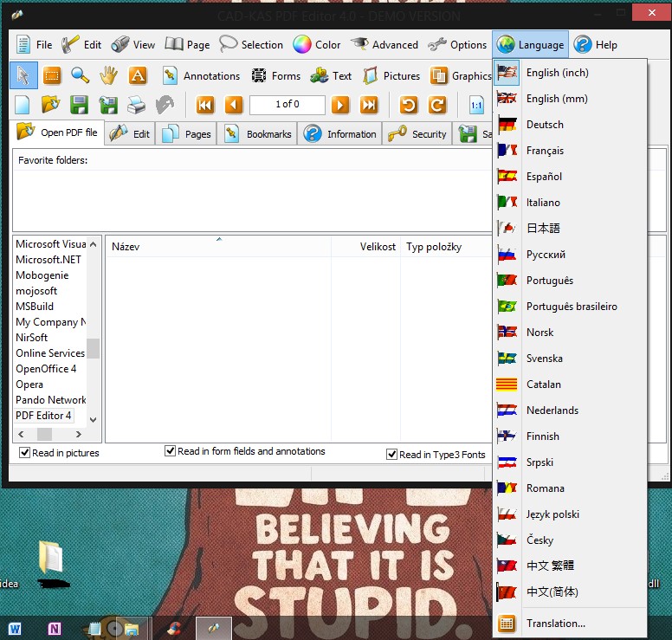Choose Русский language

(570, 255)
